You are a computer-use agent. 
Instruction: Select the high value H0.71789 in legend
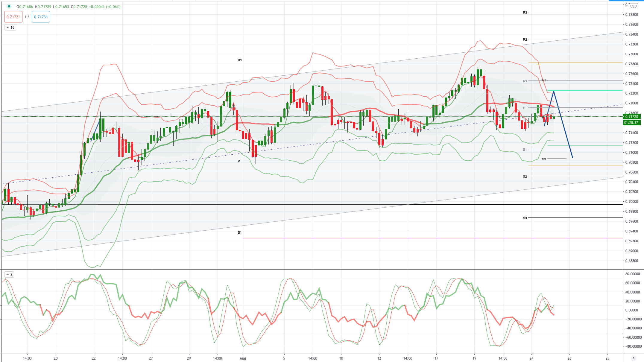tap(43, 7)
